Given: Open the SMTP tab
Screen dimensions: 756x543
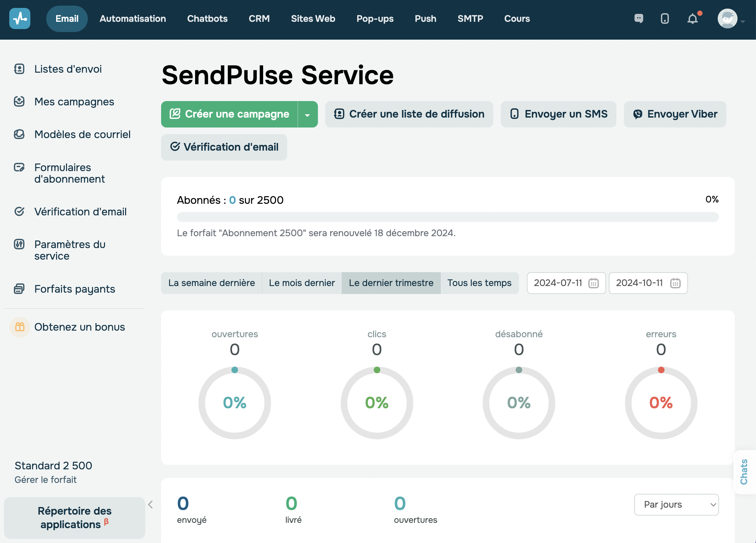Looking at the screenshot, I should click(x=470, y=19).
